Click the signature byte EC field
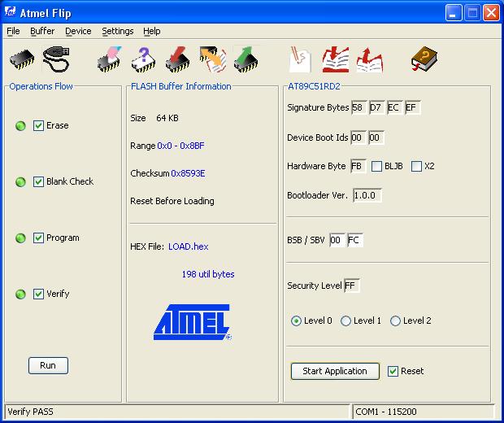The width and height of the screenshot is (504, 423). (x=395, y=107)
